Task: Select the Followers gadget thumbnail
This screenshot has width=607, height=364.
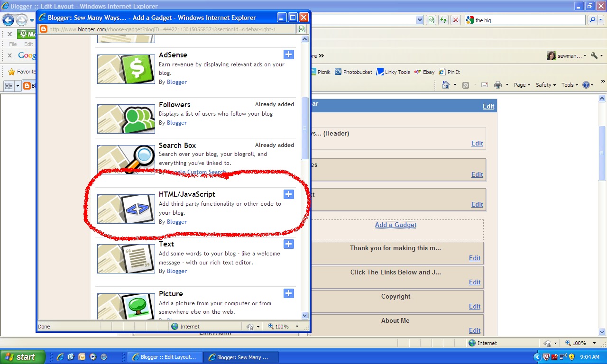Action: pyautogui.click(x=126, y=118)
